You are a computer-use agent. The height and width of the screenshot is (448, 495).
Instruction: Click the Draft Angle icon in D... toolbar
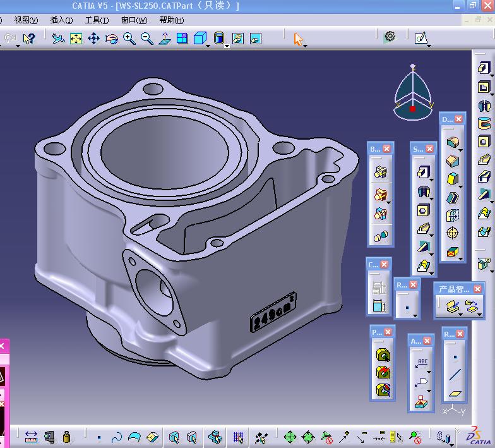click(453, 179)
